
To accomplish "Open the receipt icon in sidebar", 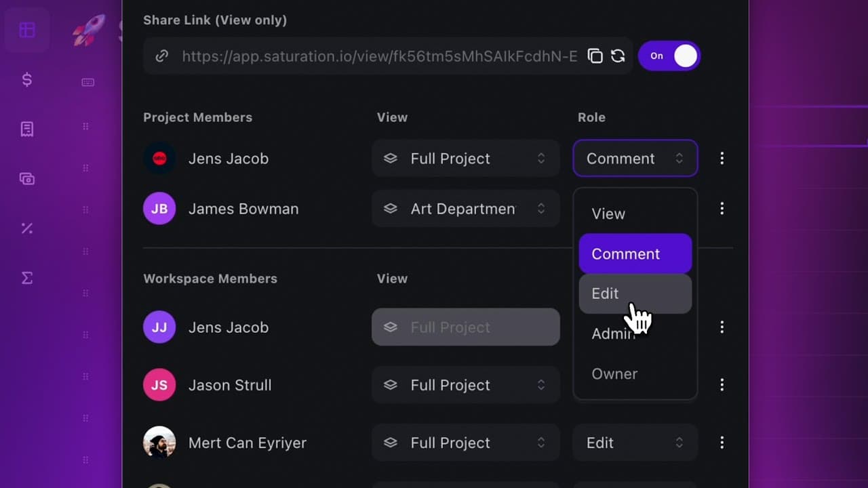I will coord(27,129).
